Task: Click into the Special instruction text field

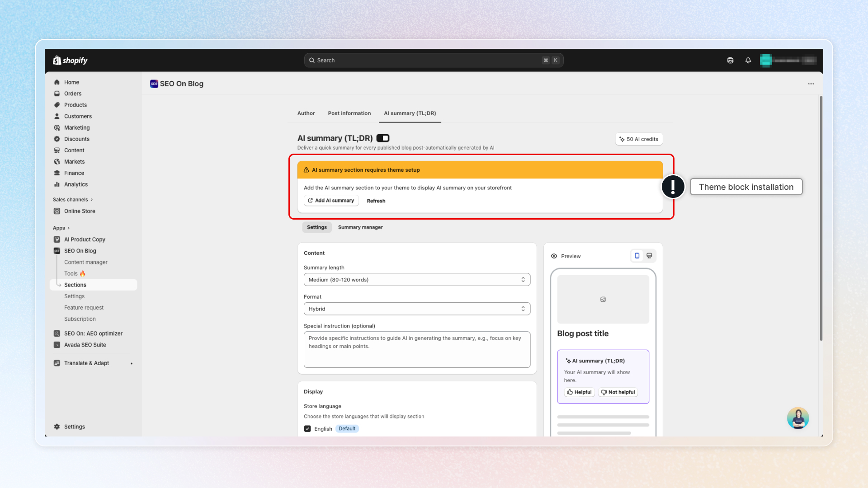Action: pos(416,350)
